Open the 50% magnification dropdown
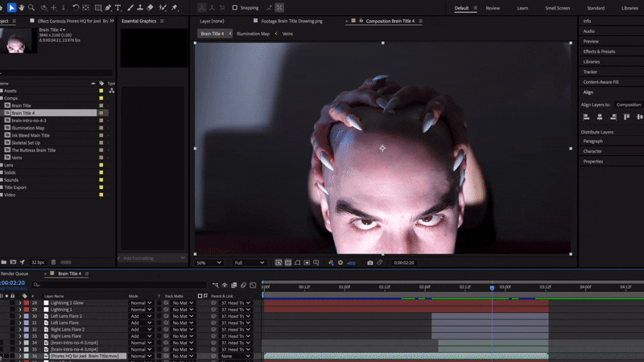This screenshot has height=362, width=644. point(209,262)
